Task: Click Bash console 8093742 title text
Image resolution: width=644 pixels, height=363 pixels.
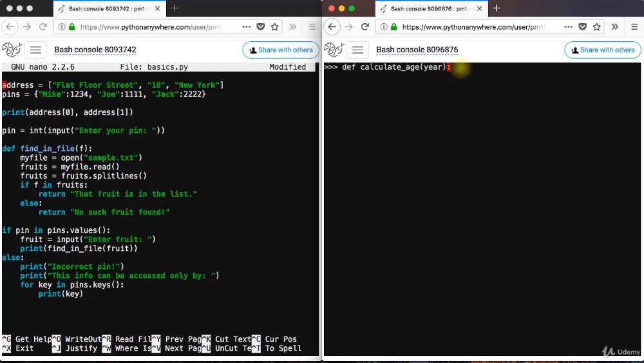Action: coord(95,50)
